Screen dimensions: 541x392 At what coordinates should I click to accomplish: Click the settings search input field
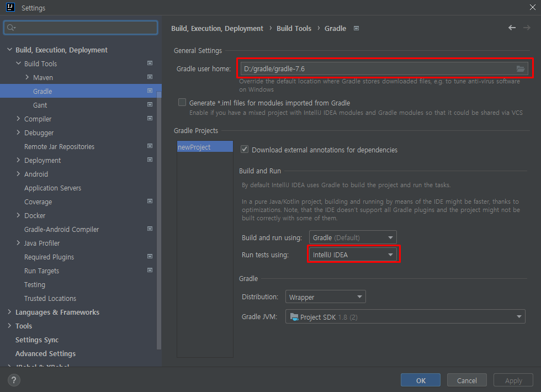click(81, 28)
